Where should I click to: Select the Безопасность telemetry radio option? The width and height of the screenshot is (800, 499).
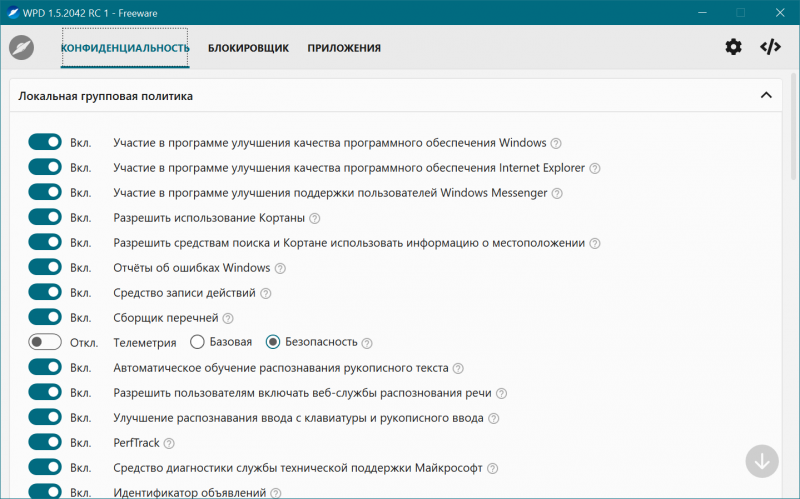tap(272, 342)
